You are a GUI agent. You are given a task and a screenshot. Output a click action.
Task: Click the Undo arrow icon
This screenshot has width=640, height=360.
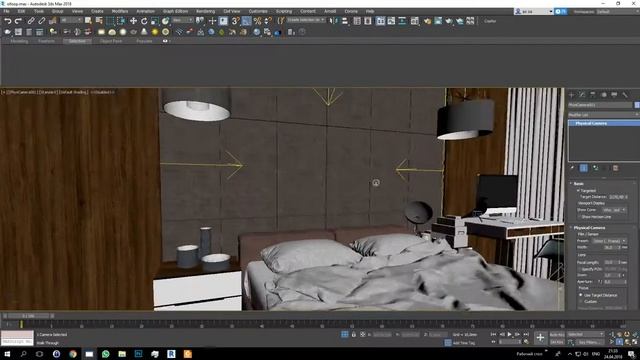click(x=7, y=21)
